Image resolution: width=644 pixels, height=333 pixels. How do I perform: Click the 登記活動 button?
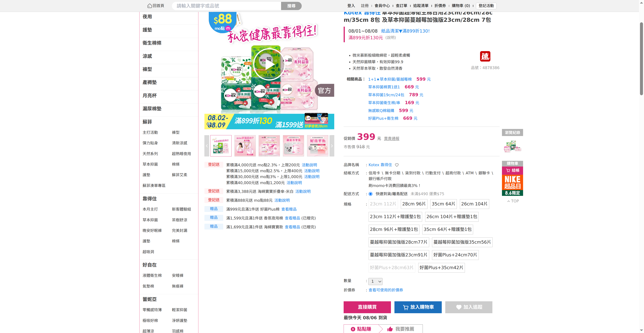point(486,6)
